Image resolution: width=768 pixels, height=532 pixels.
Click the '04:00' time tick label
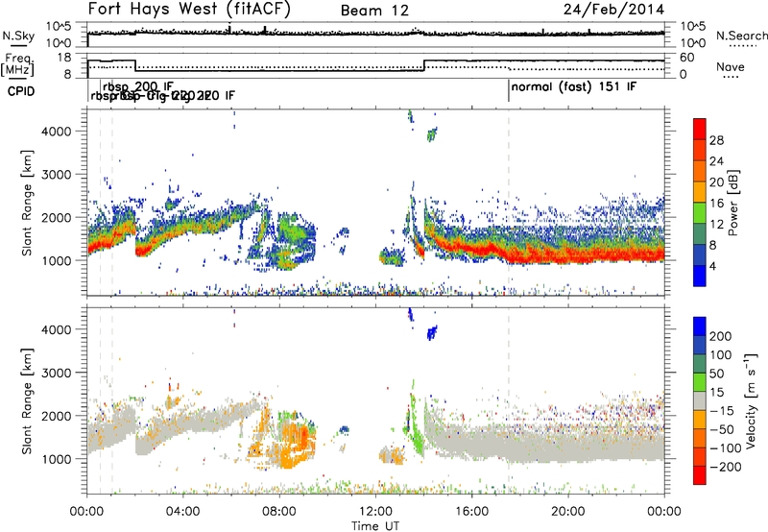coord(183,512)
